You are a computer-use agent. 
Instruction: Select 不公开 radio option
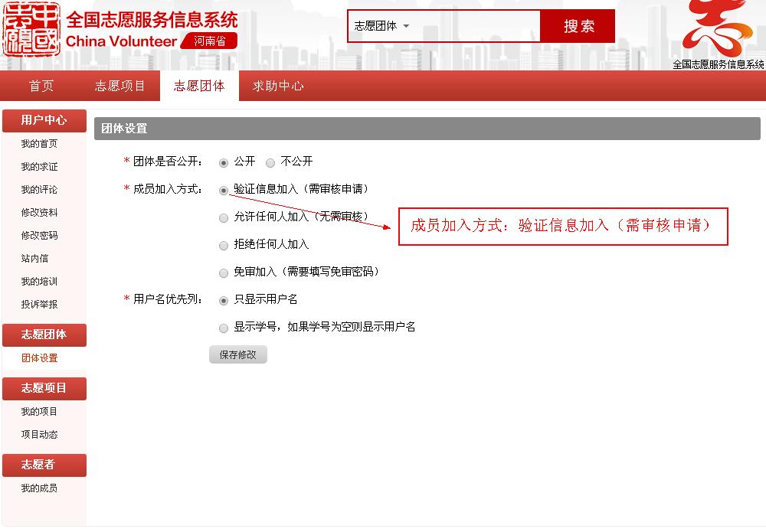point(270,162)
